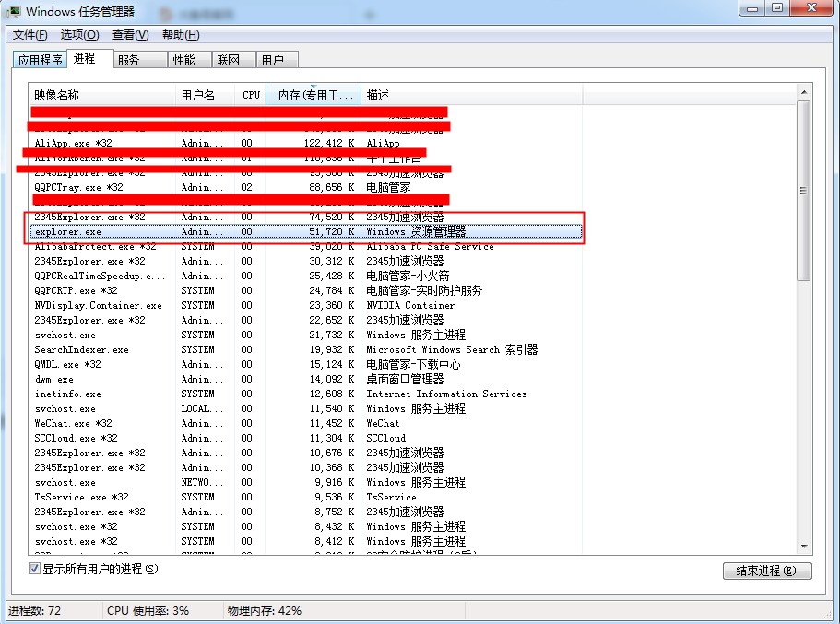Image resolution: width=840 pixels, height=624 pixels.
Task: Click the 电脑管家-小火箭 description
Action: pyautogui.click(x=408, y=276)
